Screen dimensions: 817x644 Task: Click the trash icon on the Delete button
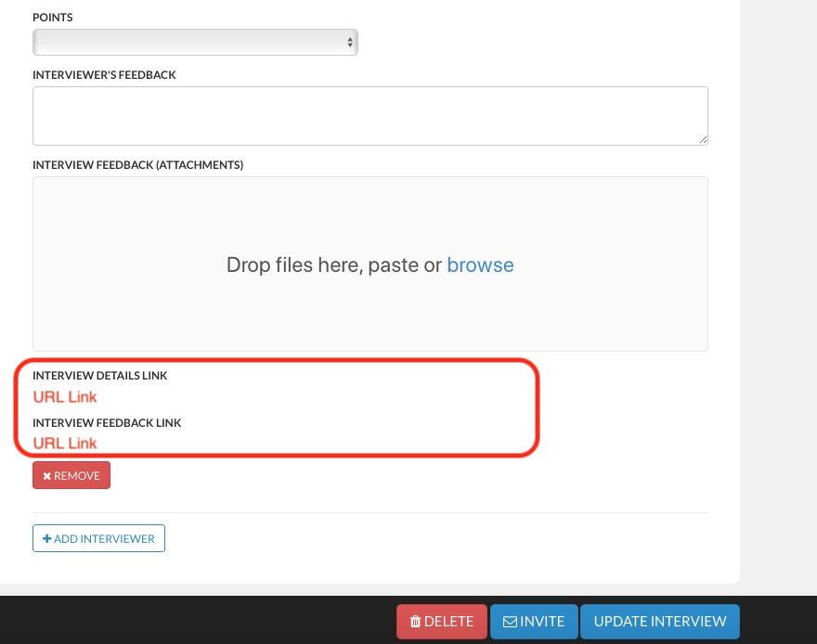tap(415, 622)
